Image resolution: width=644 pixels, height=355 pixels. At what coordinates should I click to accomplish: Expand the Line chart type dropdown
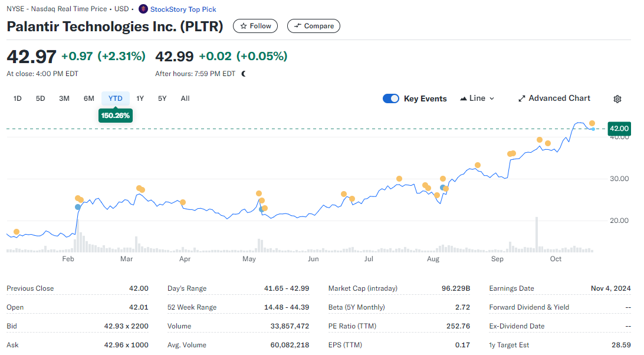(x=477, y=98)
